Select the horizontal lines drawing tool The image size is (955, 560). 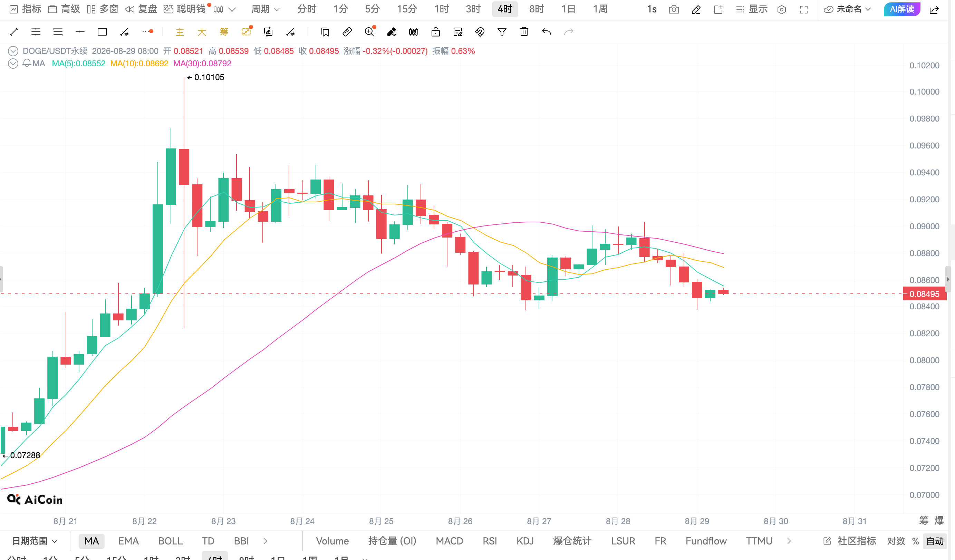pos(58,32)
